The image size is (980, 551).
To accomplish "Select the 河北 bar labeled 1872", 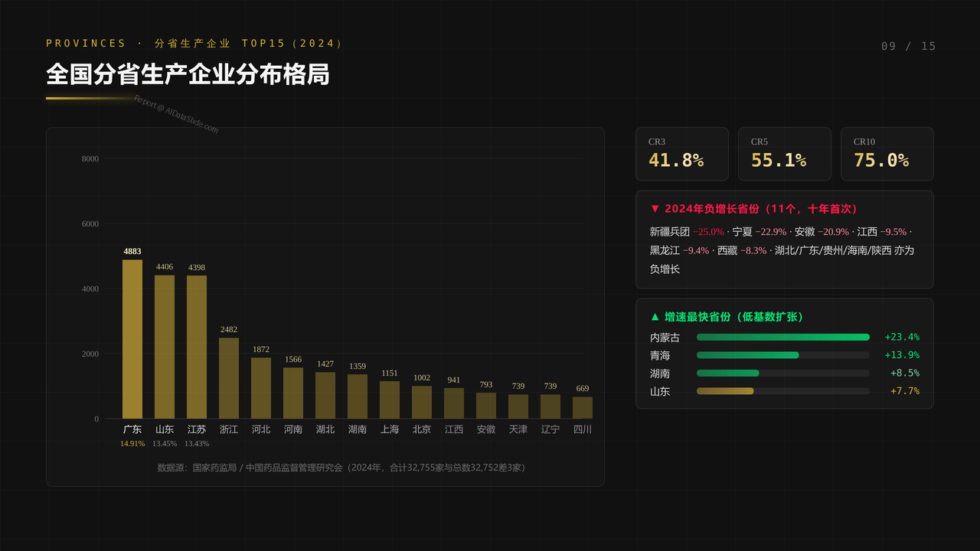I will (x=261, y=388).
